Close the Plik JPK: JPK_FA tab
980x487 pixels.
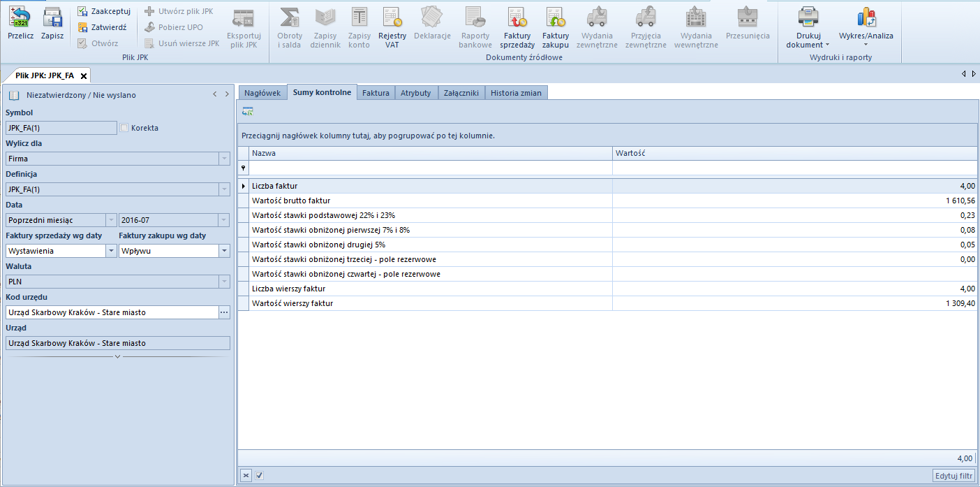coord(84,75)
